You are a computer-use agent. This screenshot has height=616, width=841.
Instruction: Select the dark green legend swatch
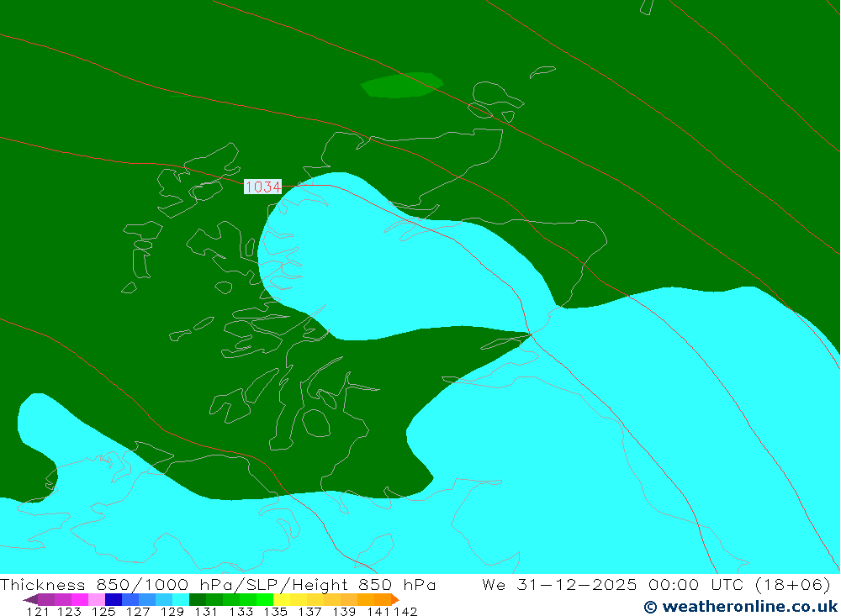coord(198,599)
